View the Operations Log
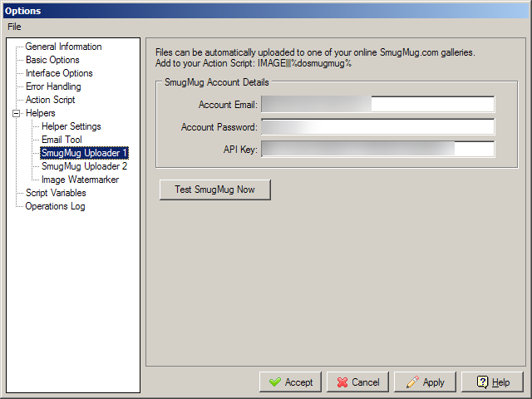 (56, 206)
